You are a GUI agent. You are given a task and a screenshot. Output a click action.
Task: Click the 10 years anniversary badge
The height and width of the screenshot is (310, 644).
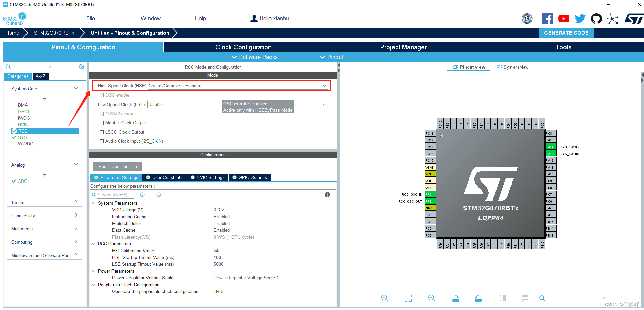click(527, 19)
